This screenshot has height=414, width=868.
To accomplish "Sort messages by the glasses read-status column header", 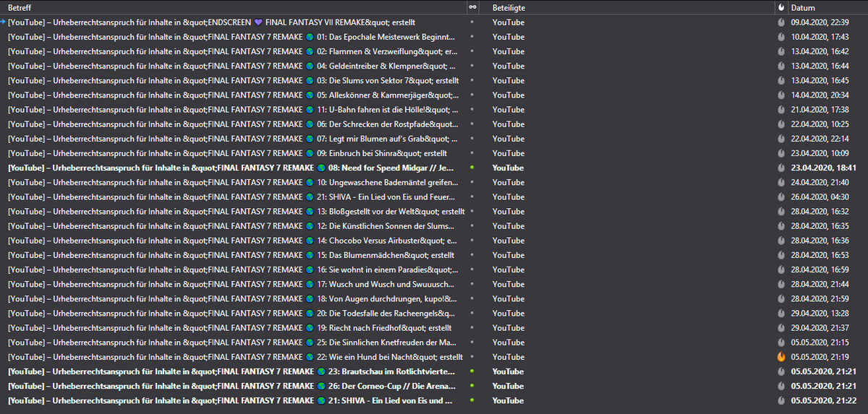I will pos(472,7).
